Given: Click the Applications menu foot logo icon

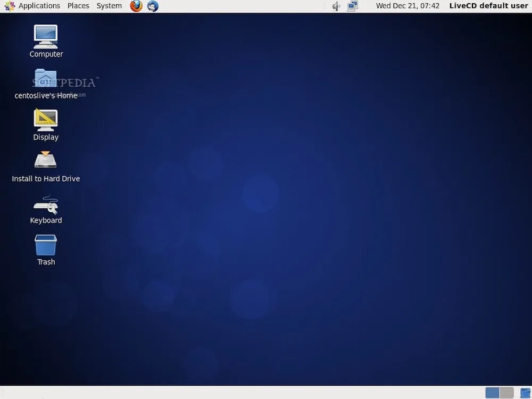Looking at the screenshot, I should [10, 6].
